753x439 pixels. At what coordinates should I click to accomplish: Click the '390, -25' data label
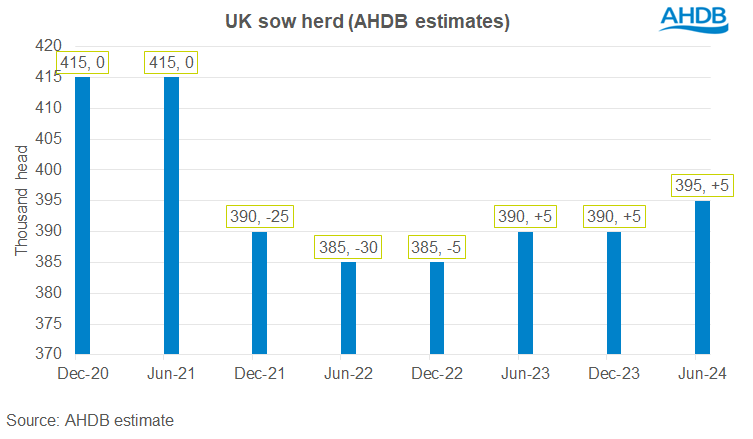click(259, 215)
